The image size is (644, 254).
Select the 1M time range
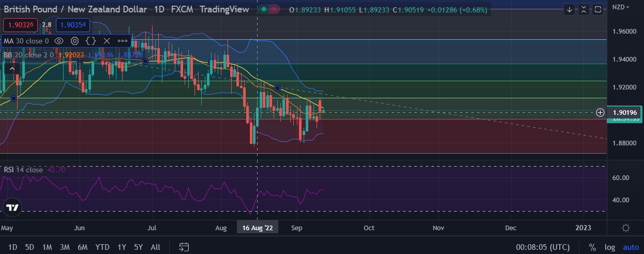pyautogui.click(x=47, y=247)
